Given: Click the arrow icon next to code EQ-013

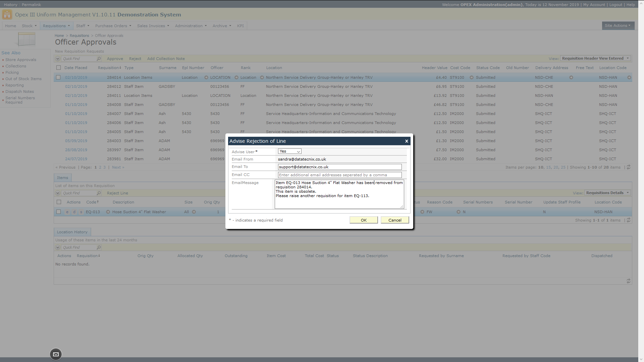Looking at the screenshot, I should click(x=108, y=212).
